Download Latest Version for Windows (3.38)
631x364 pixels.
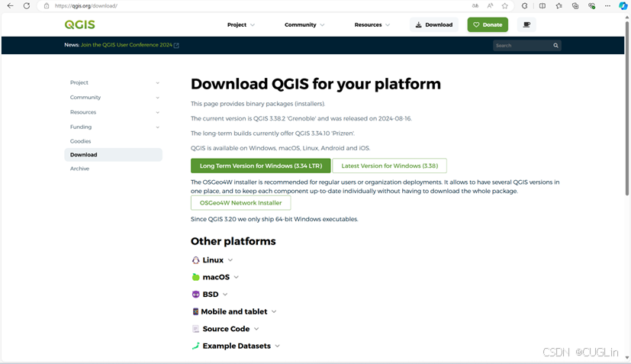(390, 166)
